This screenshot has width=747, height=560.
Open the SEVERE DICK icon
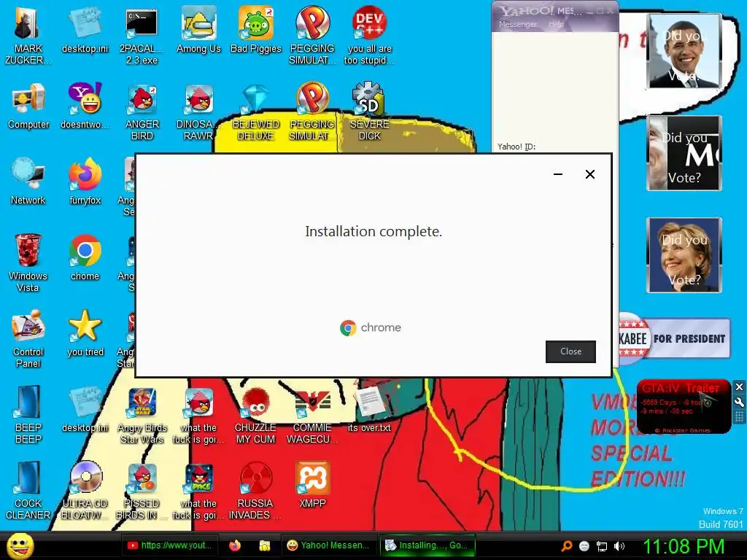(369, 112)
